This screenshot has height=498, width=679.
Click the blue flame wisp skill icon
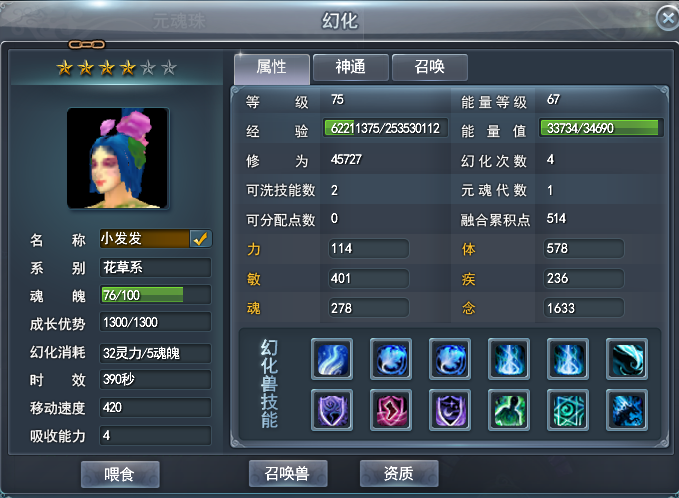[332, 359]
